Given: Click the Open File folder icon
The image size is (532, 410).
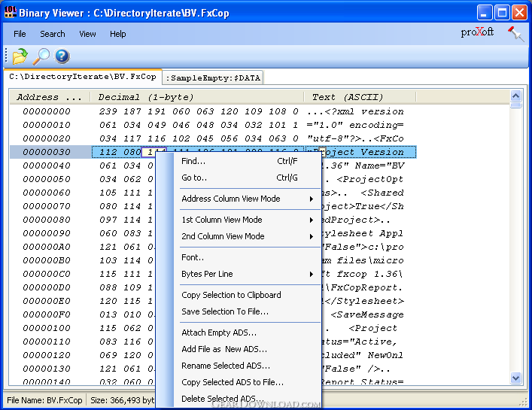Looking at the screenshot, I should [20, 56].
